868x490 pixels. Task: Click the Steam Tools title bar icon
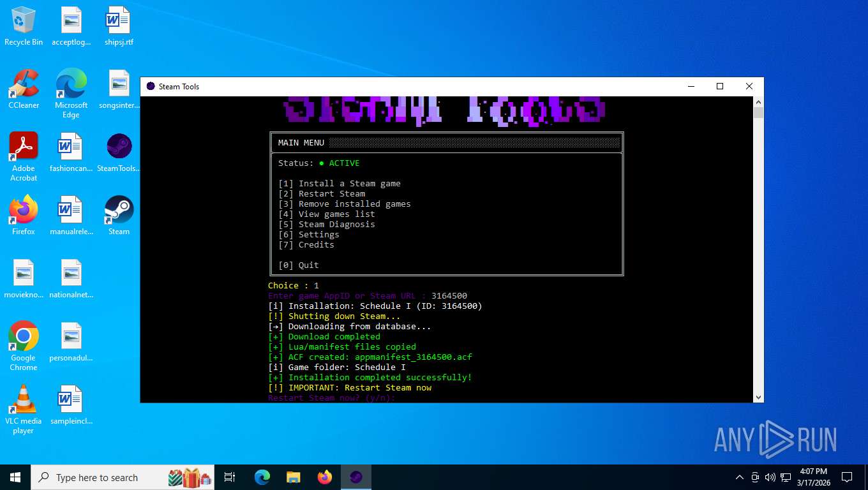151,86
